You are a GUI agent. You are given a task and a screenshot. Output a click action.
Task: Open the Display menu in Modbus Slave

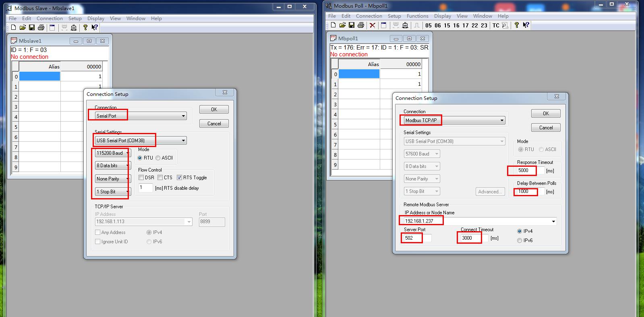(x=96, y=19)
